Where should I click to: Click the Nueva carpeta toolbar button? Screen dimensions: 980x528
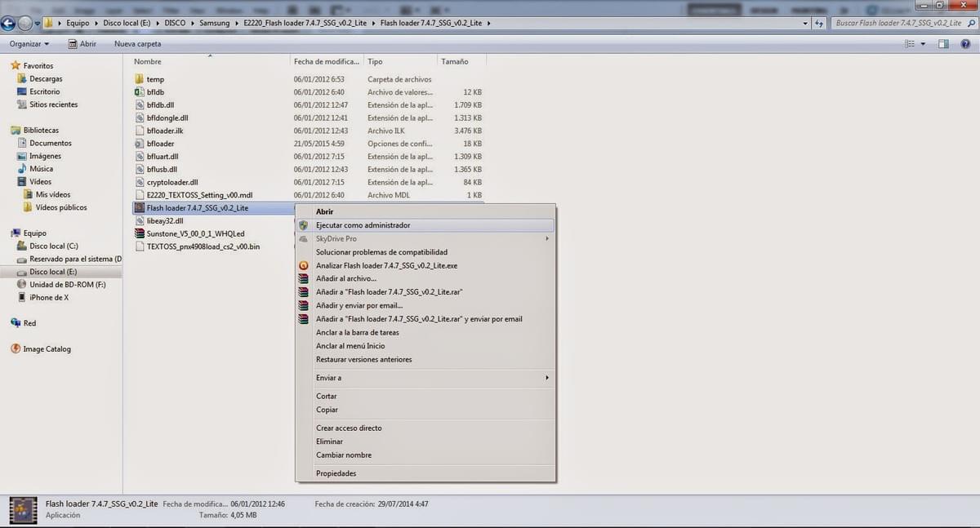point(138,44)
